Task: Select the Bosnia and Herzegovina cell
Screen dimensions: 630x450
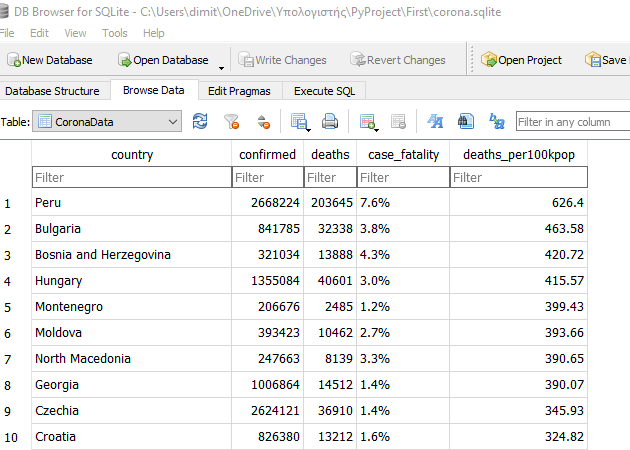Action: click(132, 255)
